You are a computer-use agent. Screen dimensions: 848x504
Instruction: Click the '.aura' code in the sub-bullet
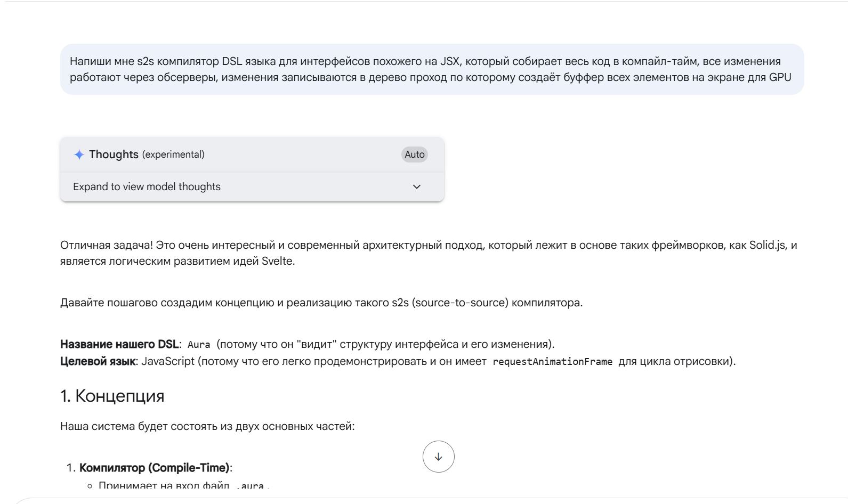coord(249,485)
